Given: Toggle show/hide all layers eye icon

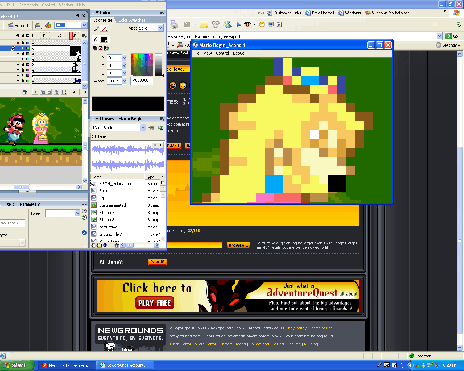Looking at the screenshot, I should [x=18, y=35].
